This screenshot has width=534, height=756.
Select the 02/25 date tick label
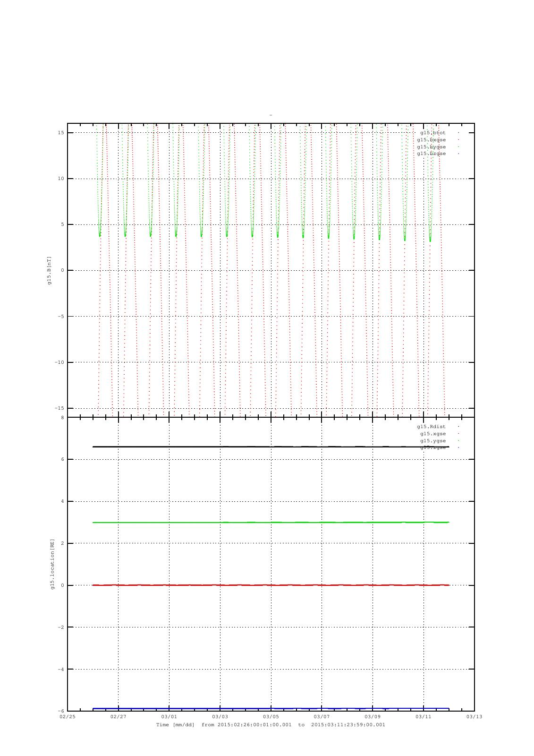pyautogui.click(x=68, y=717)
